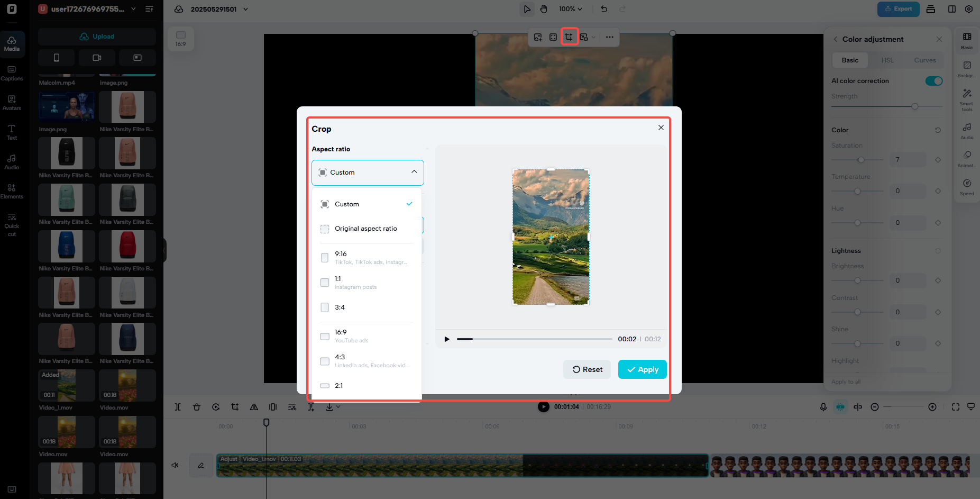980x499 pixels.
Task: Click the mirror flip icon in timeline toolbar
Action: click(x=254, y=407)
